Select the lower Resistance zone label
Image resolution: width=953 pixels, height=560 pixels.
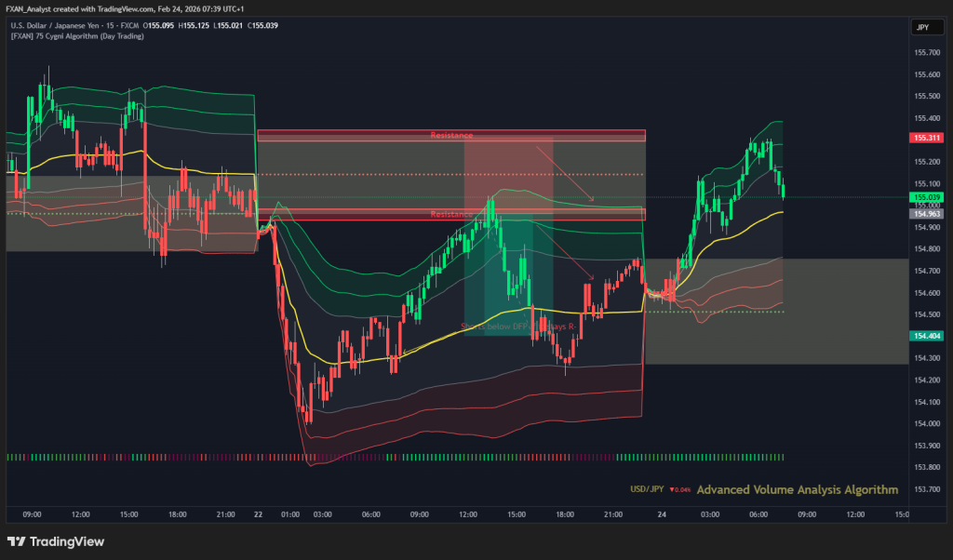click(451, 215)
